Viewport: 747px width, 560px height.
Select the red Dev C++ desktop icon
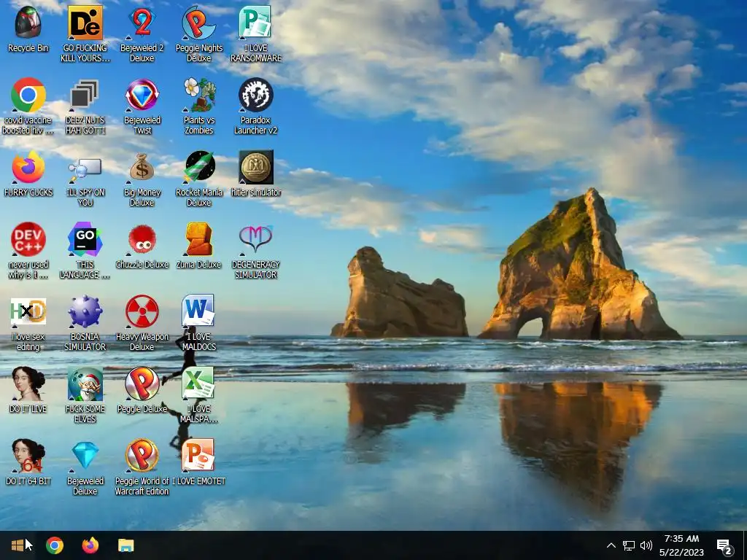(28, 239)
